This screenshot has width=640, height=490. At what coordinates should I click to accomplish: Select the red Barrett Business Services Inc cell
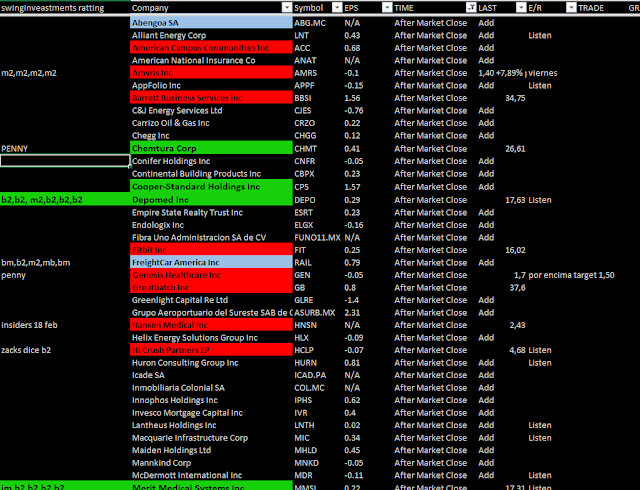pyautogui.click(x=211, y=98)
